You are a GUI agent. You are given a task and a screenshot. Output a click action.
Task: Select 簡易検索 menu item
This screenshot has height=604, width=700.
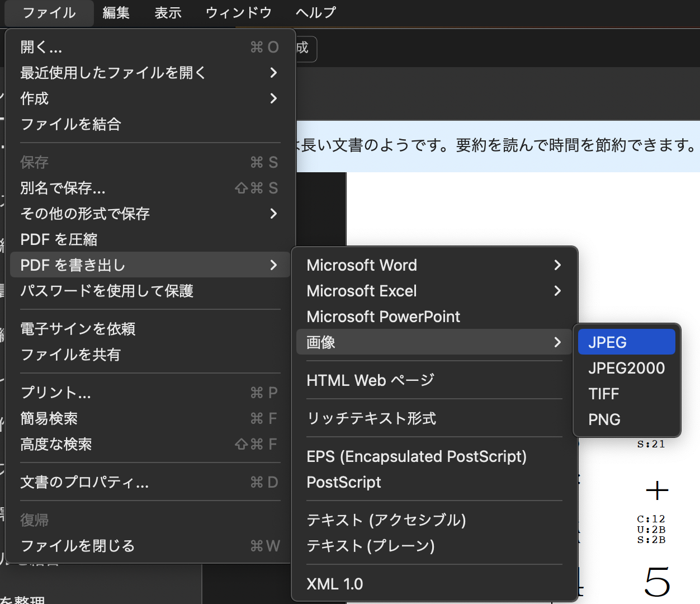pos(150,418)
